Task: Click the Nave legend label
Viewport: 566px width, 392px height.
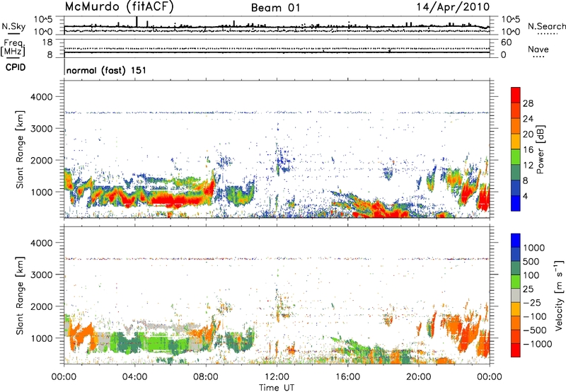Action: 538,50
